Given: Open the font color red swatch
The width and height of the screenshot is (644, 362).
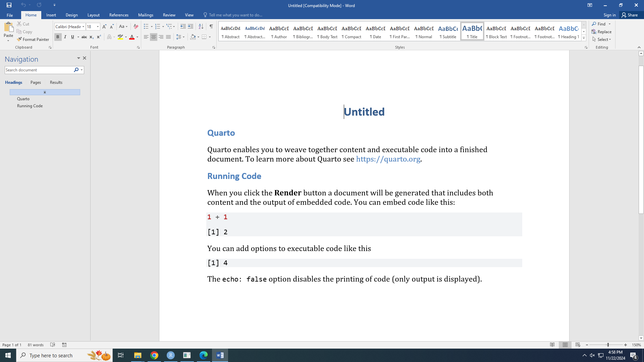Looking at the screenshot, I should click(x=132, y=37).
